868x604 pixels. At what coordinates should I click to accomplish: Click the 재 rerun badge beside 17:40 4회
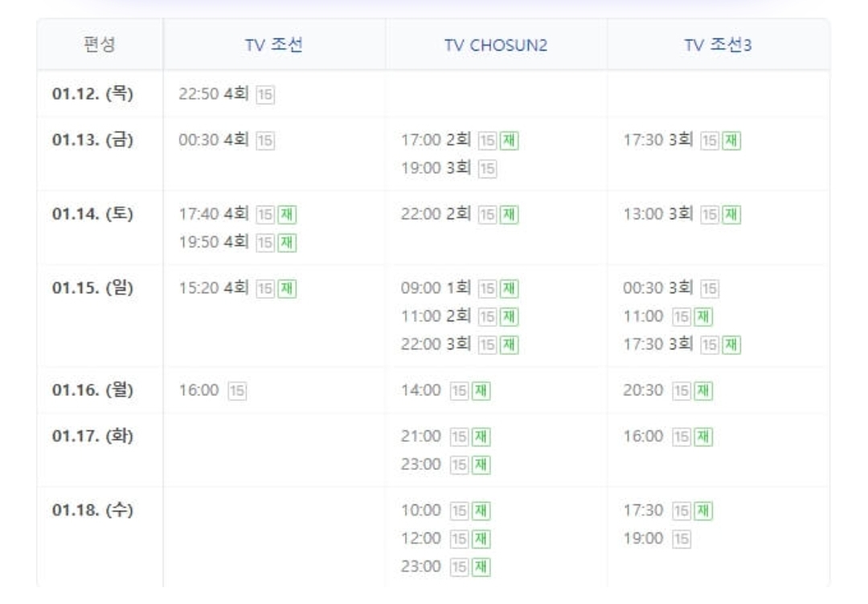coord(287,214)
